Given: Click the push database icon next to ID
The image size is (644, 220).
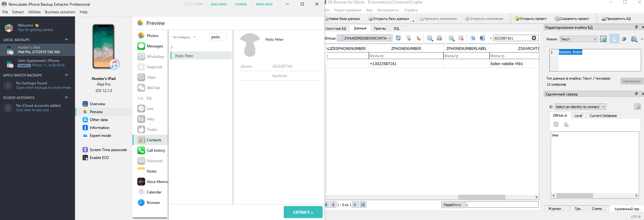Looking at the screenshot, I should 637,107.
